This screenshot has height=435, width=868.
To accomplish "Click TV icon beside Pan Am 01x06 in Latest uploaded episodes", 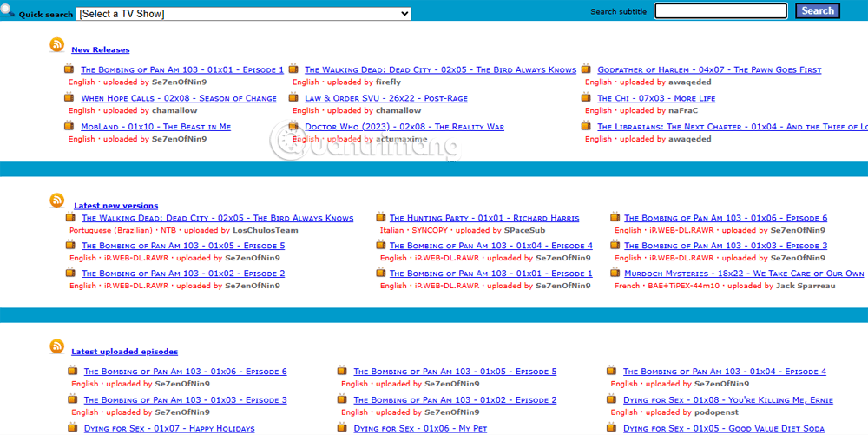I will [x=73, y=370].
